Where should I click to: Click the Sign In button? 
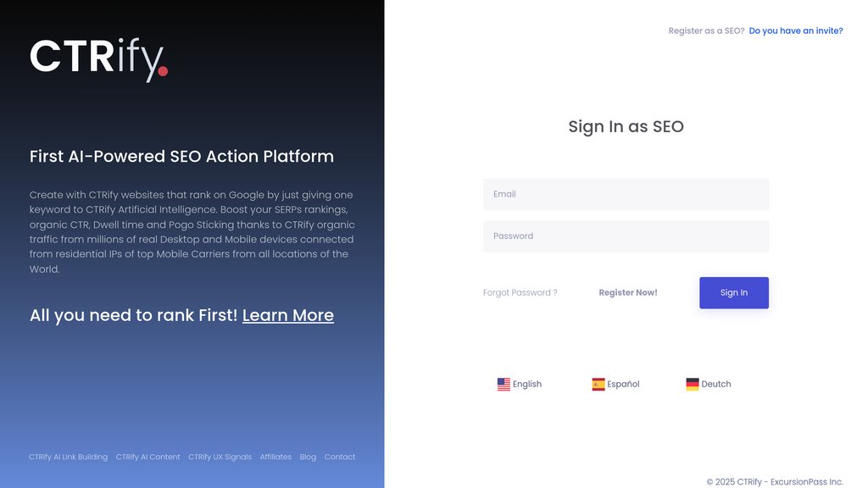pos(734,292)
